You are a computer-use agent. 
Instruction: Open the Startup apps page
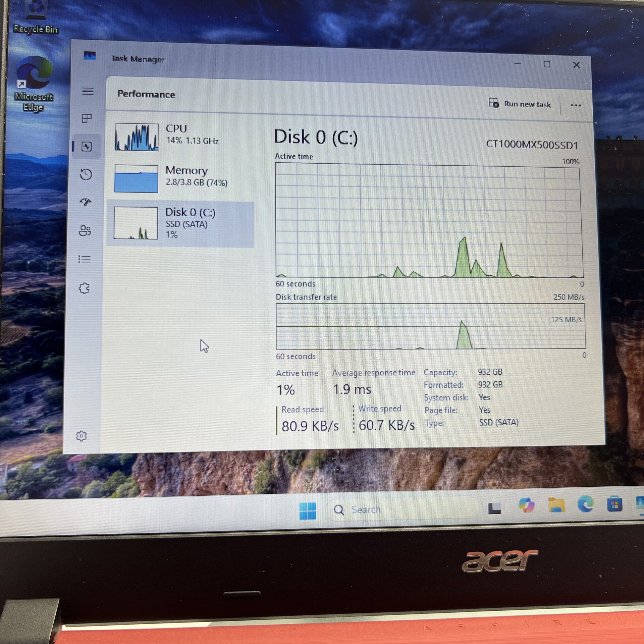pyautogui.click(x=87, y=201)
